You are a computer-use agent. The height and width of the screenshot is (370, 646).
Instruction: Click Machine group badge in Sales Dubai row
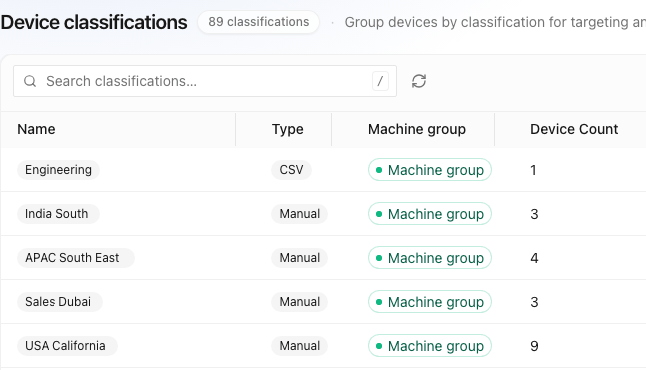[430, 302]
